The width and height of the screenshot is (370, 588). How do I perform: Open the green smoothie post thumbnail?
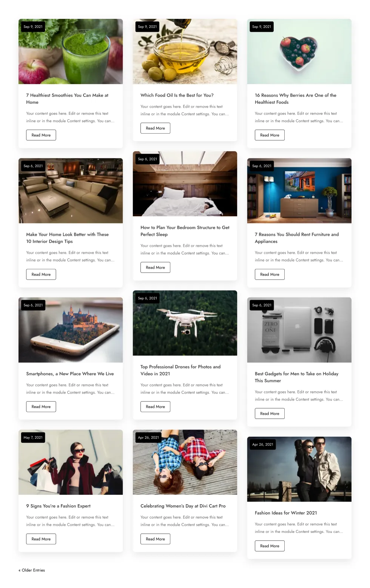(71, 51)
